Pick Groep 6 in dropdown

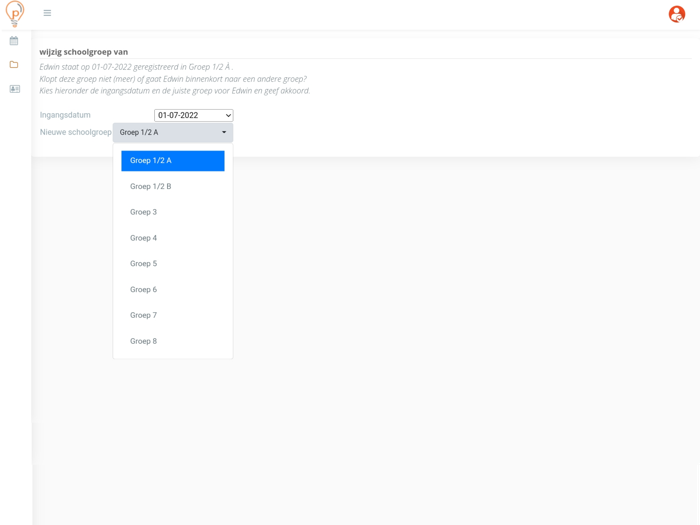click(173, 290)
